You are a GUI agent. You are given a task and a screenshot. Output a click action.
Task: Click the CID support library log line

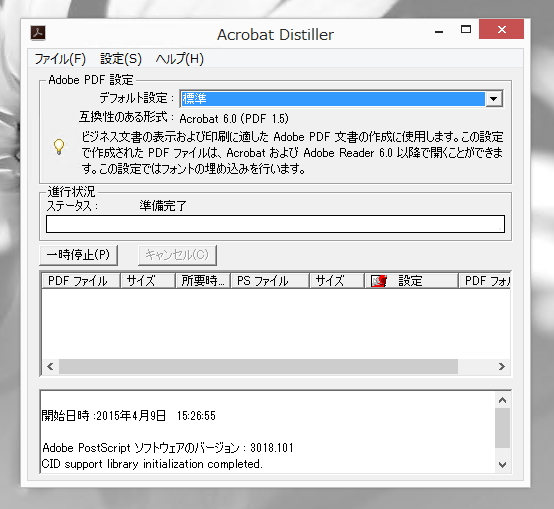(152, 464)
